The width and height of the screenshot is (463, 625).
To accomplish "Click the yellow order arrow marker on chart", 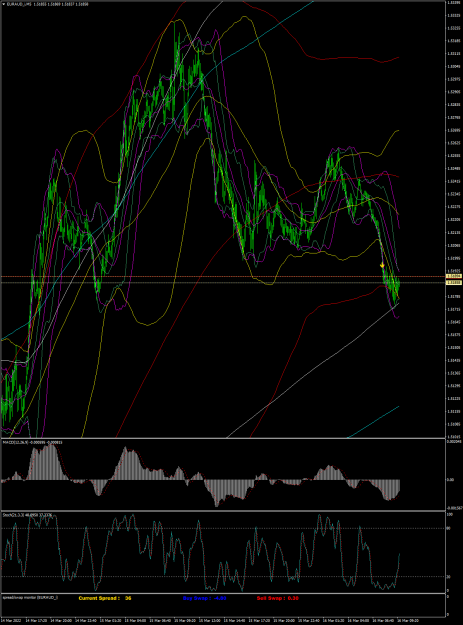I will (x=382, y=265).
